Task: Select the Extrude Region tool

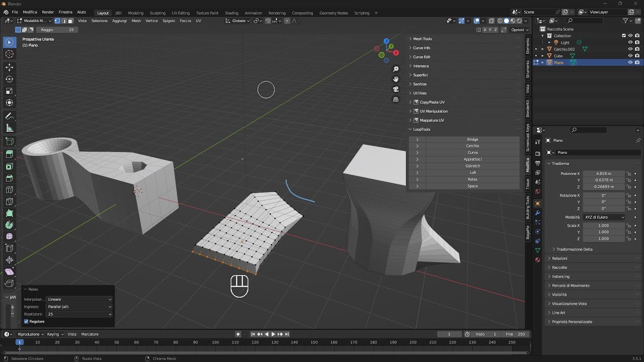Action: click(x=10, y=154)
